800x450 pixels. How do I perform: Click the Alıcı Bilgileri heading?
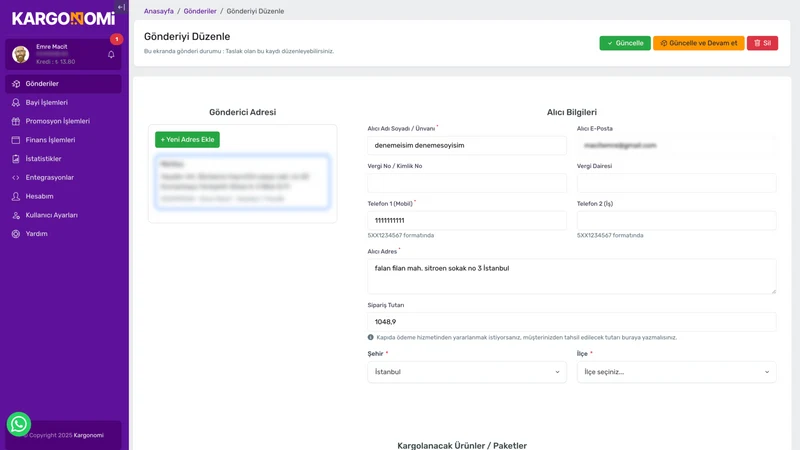[572, 112]
